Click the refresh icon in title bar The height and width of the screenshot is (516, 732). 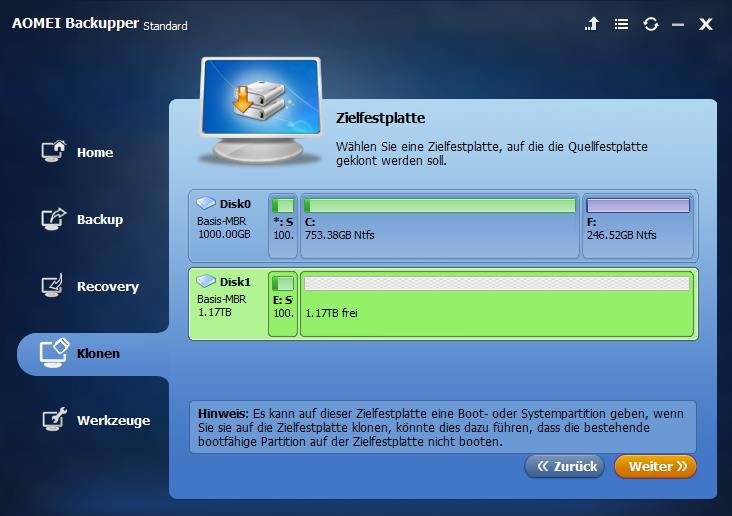point(651,24)
